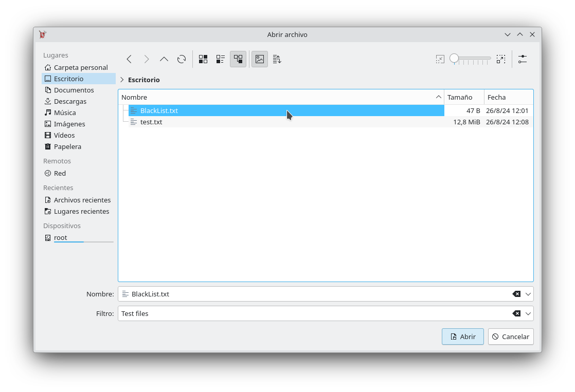
Task: Click the largest icon size button
Action: (x=501, y=59)
